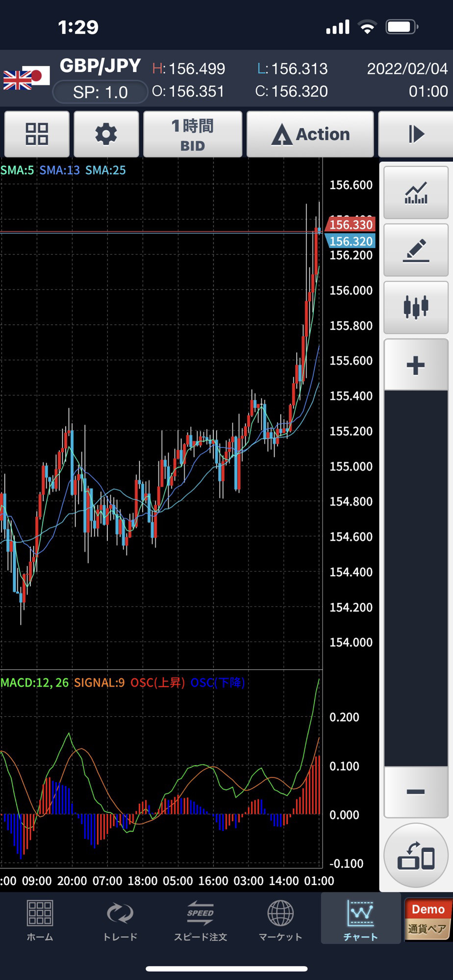Image resolution: width=453 pixels, height=980 pixels.
Task: Open the マーケット tab
Action: coord(280,920)
